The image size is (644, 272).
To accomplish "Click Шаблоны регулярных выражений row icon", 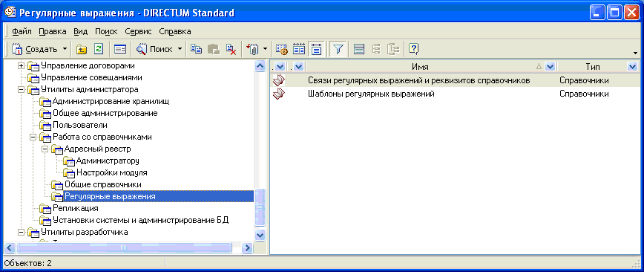I will 278,94.
